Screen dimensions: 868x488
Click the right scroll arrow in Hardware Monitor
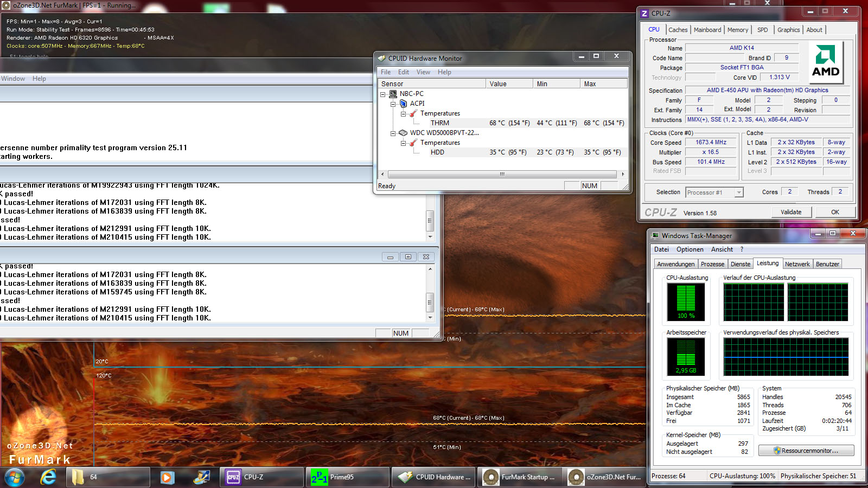coord(623,175)
